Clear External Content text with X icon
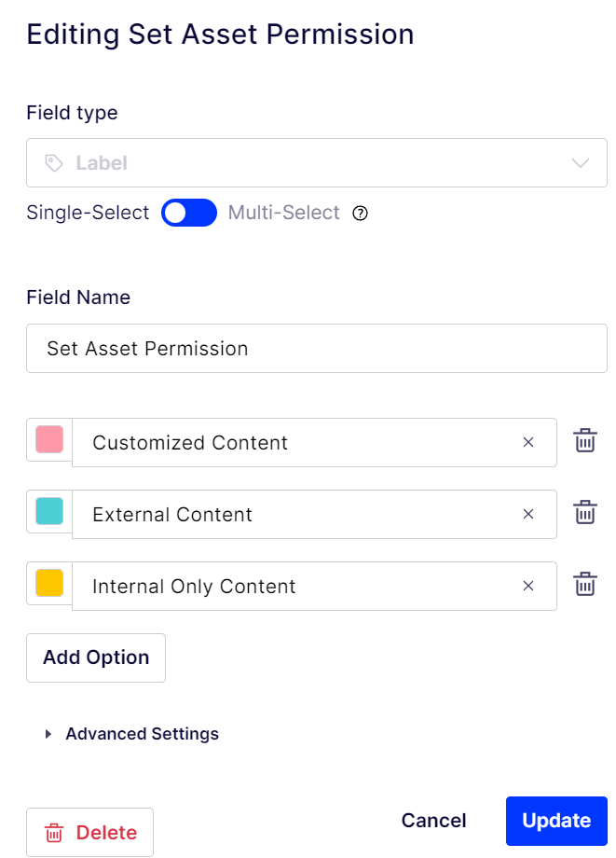Image resolution: width=616 pixels, height=858 pixels. coord(528,514)
